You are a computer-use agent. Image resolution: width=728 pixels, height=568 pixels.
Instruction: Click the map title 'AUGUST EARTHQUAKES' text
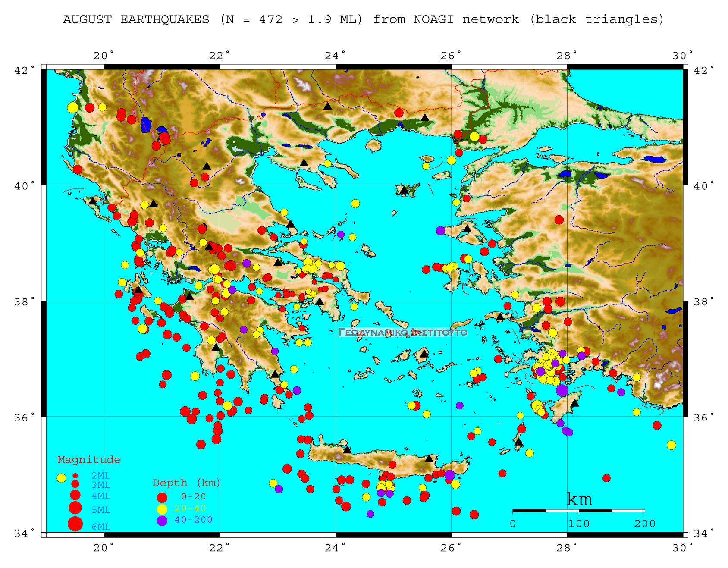[x=136, y=19]
